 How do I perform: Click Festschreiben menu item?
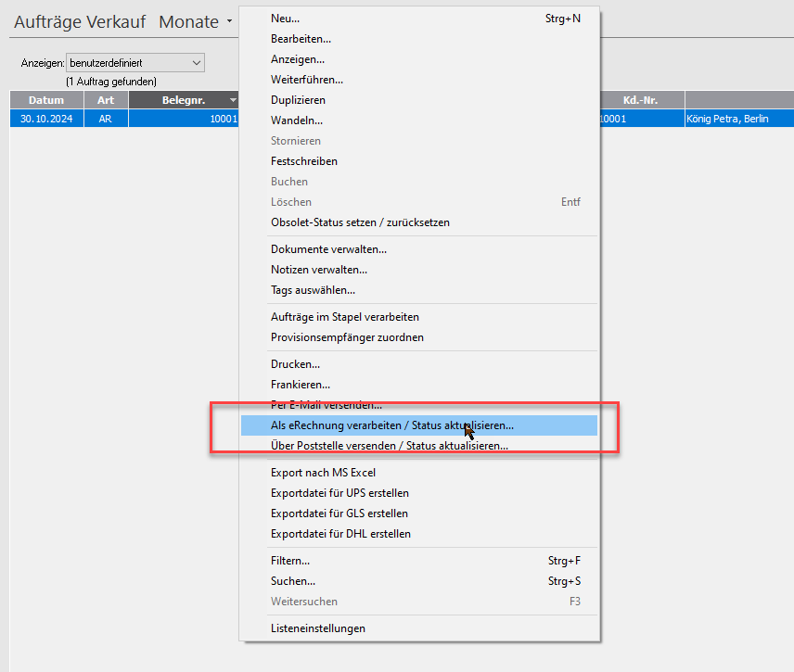click(x=419, y=161)
